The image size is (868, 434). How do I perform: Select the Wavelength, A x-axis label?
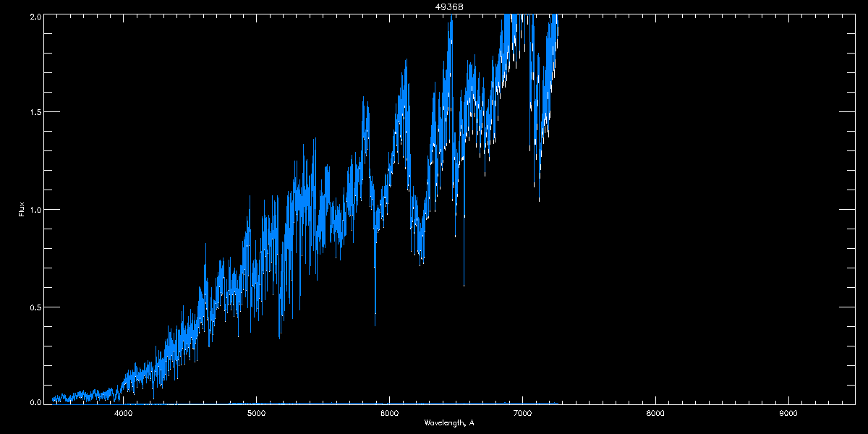click(449, 423)
